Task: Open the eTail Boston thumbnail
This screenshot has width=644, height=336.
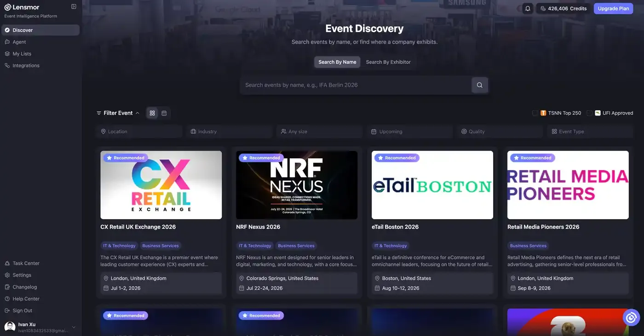Action: coord(432,185)
